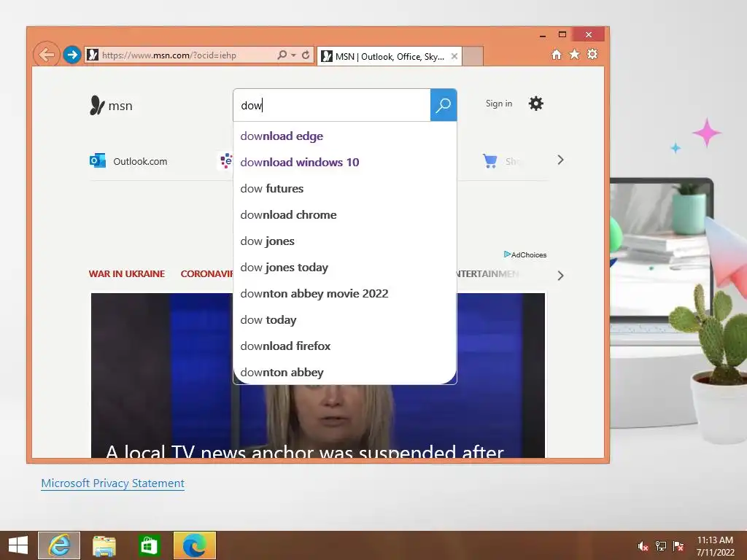Click the partially hidden colorful e icon
The image size is (747, 560).
tap(226, 161)
